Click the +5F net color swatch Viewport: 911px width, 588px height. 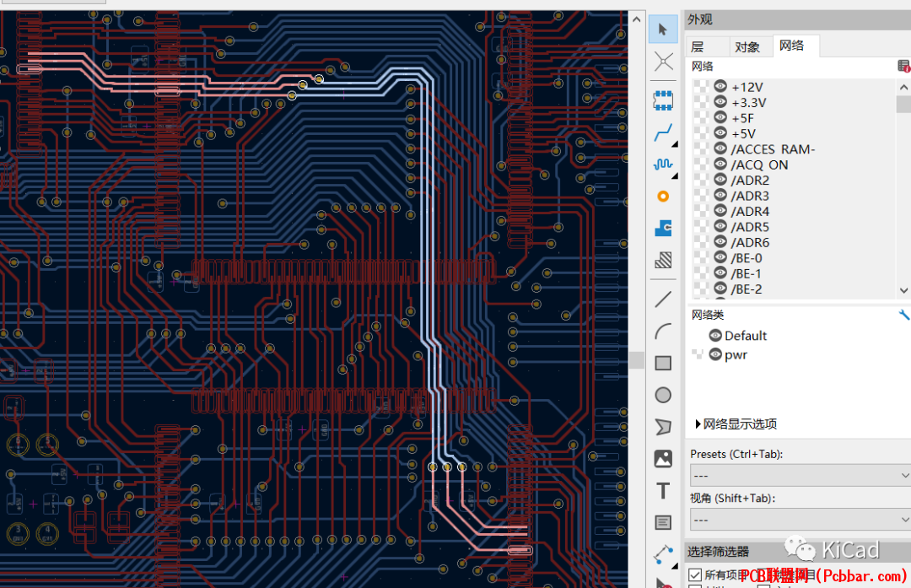coord(702,118)
